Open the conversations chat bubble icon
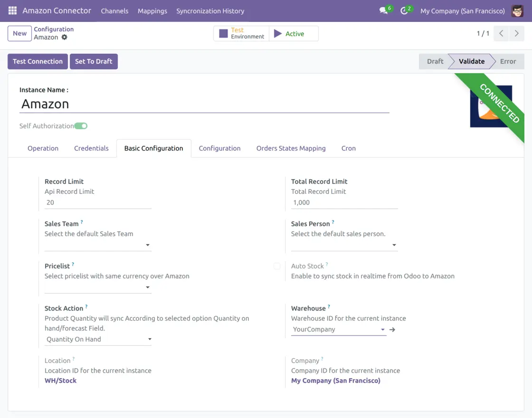 (384, 10)
